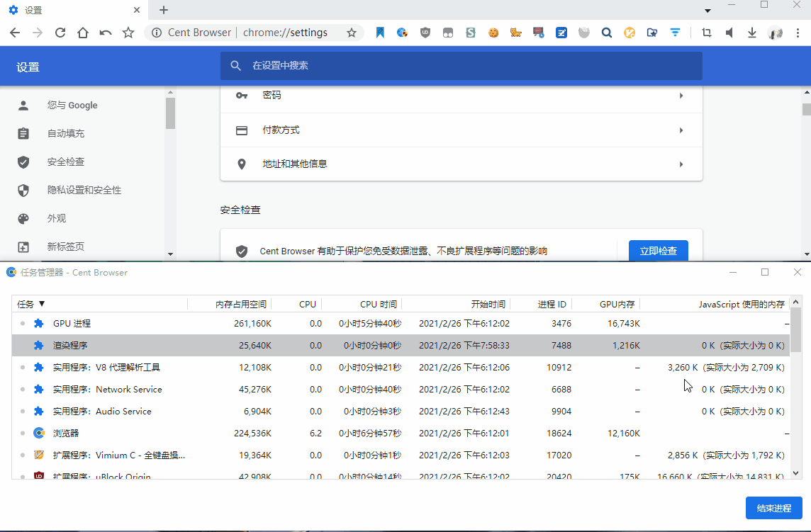Select the 浏览器 process row
Image resolution: width=811 pixels, height=532 pixels.
coord(401,434)
